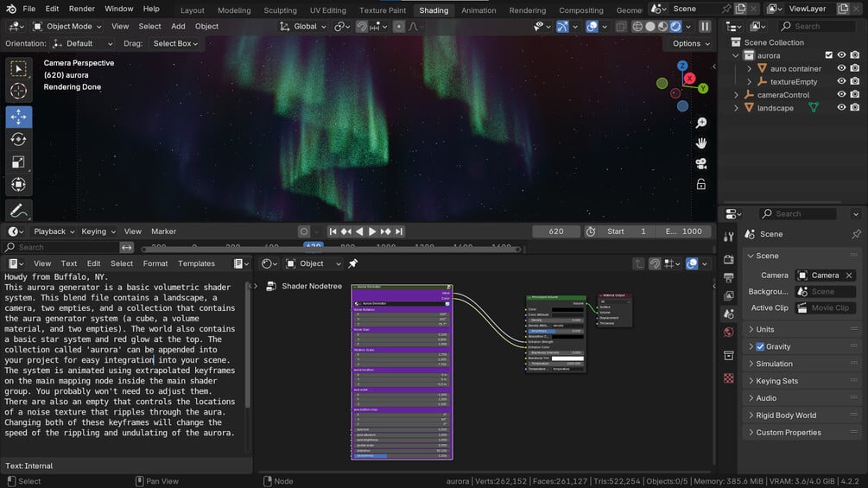Open the Tool properties tab icon
The width and height of the screenshot is (868, 488).
click(728, 237)
